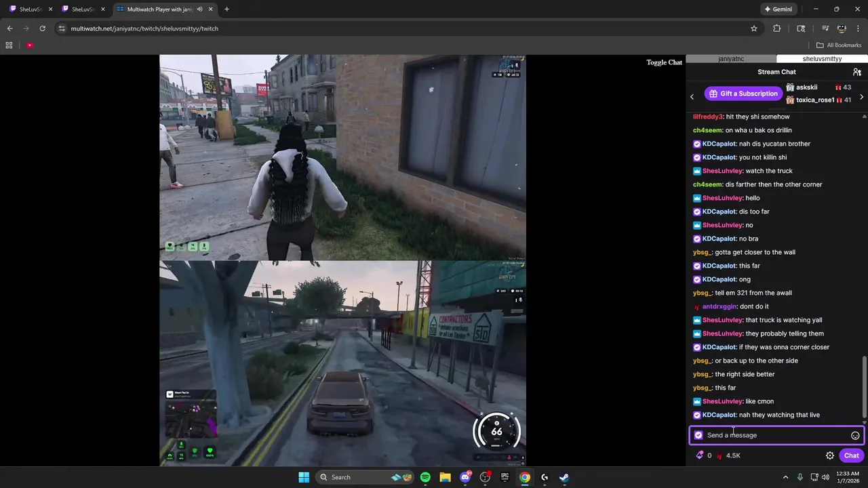
Task: Open the Chrome Extensions puzzle icon
Action: [777, 28]
